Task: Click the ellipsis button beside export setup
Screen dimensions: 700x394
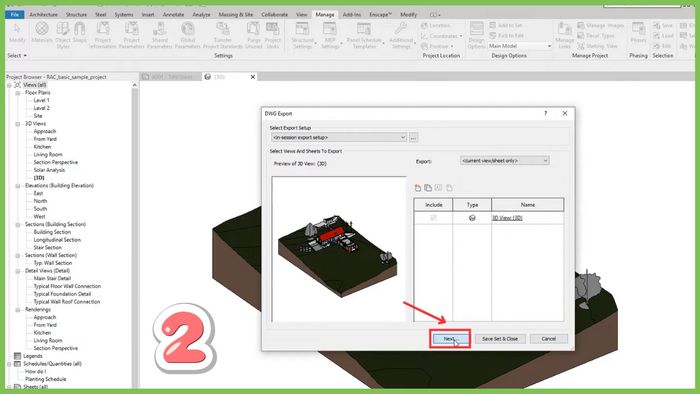Action: [413, 137]
